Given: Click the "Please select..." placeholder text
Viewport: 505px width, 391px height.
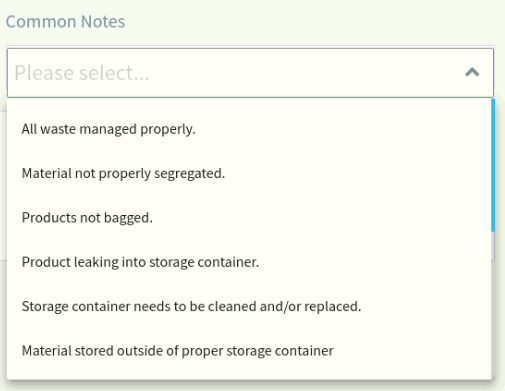Looking at the screenshot, I should [82, 73].
